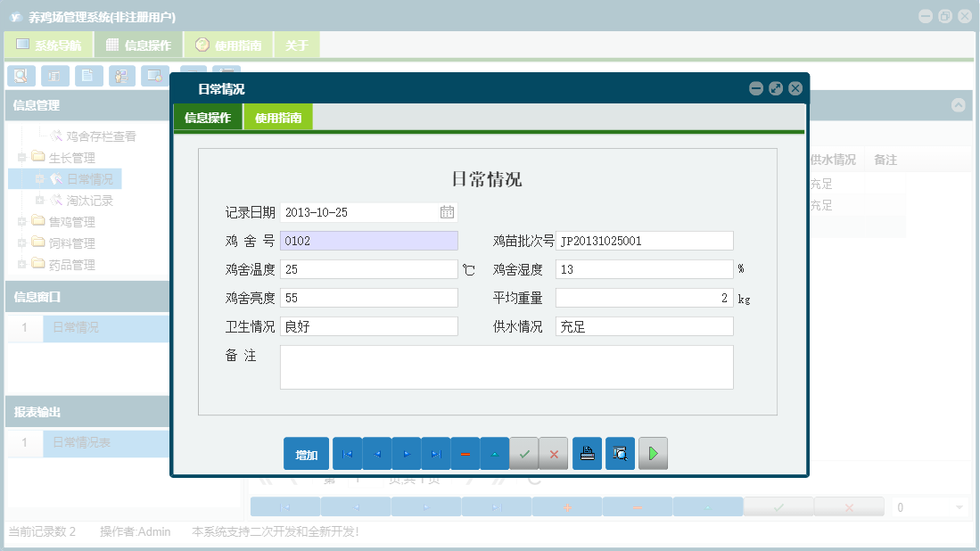Screen dimensions: 980x551
Task: Go to previous record in dialog toolbar
Action: click(x=376, y=454)
